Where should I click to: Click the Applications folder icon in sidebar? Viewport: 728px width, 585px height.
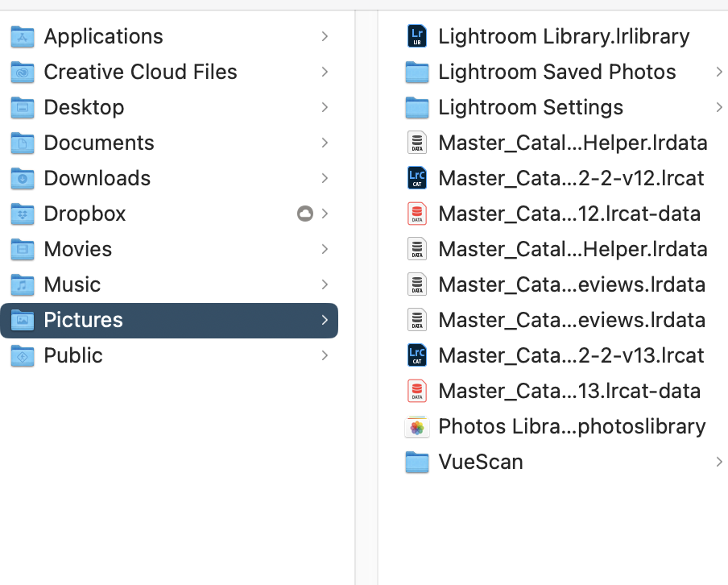[x=22, y=36]
